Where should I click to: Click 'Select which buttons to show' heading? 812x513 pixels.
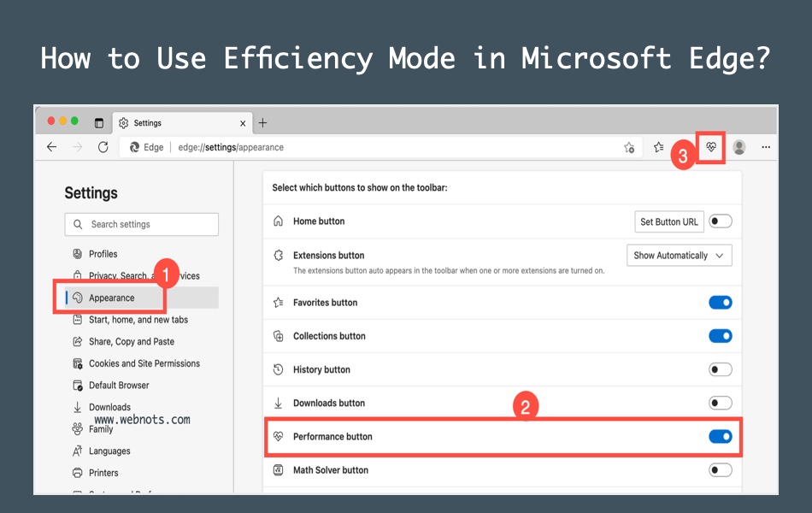(x=360, y=187)
